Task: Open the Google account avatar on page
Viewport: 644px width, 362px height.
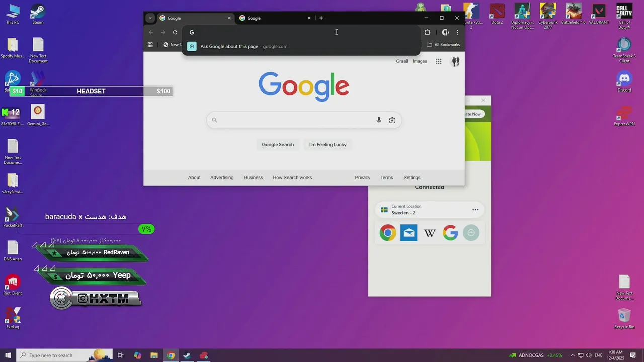Action: 455,61
